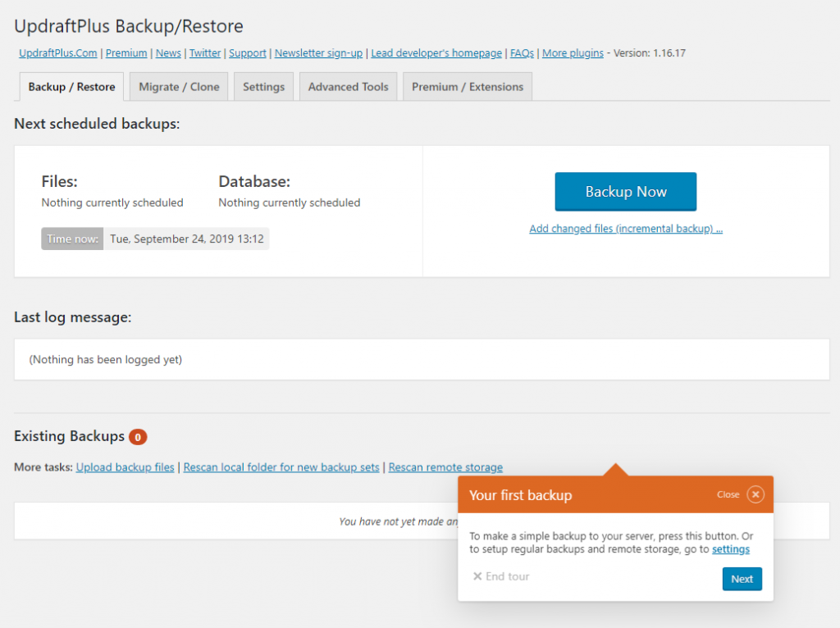Click the (Nothing has been logged yet) message
Image resolution: width=840 pixels, height=628 pixels.
[x=106, y=360]
